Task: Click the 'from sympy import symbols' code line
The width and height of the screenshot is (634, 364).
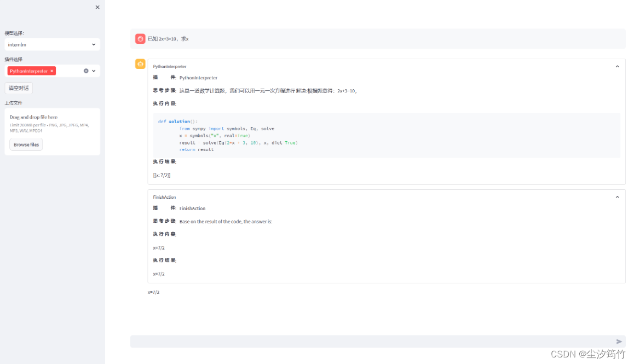Action: (227, 129)
